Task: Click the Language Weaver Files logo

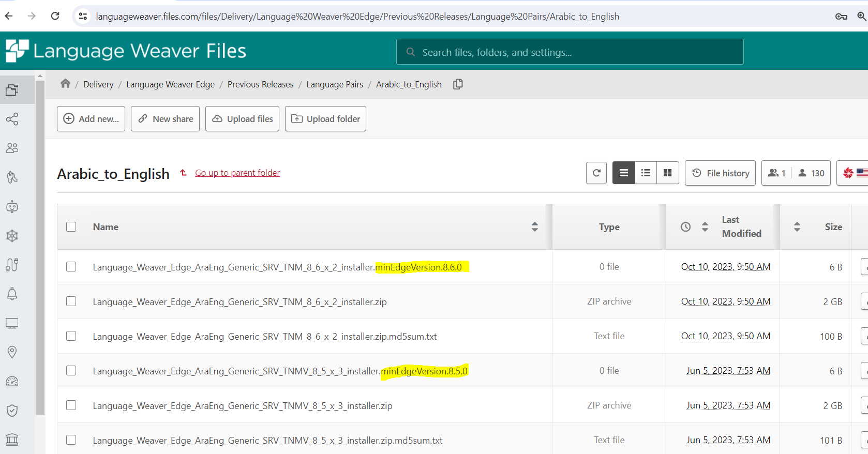Action: point(126,51)
